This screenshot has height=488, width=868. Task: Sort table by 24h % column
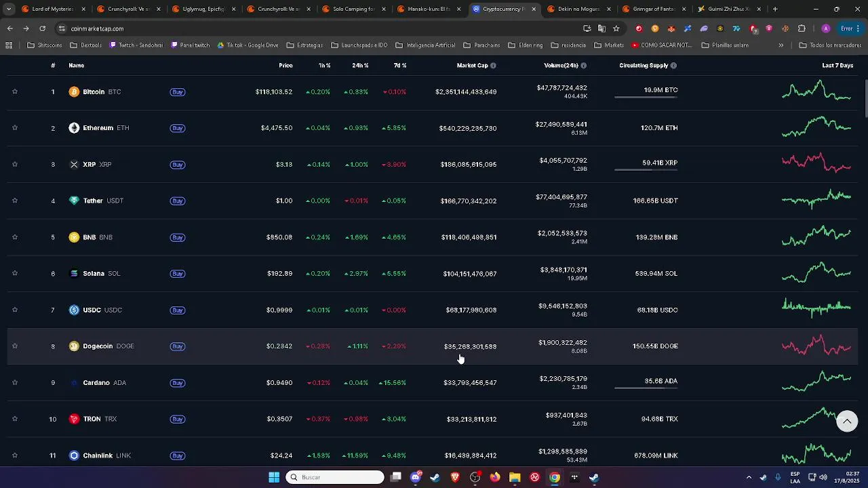click(360, 66)
